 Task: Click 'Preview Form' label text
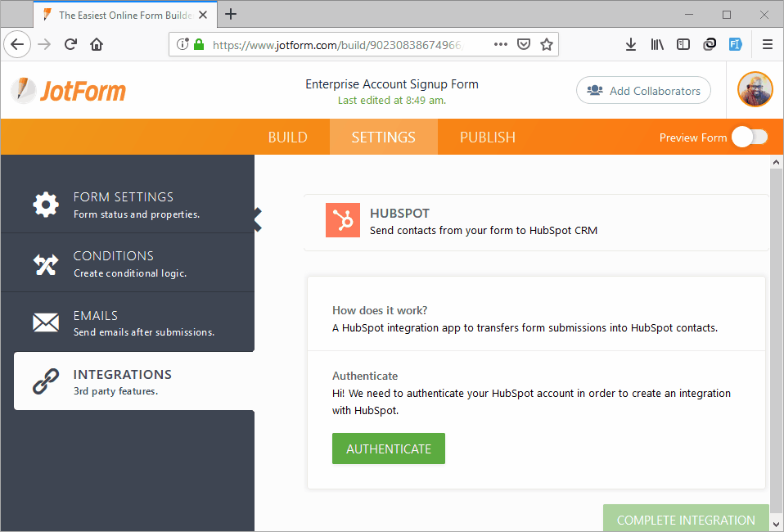693,138
